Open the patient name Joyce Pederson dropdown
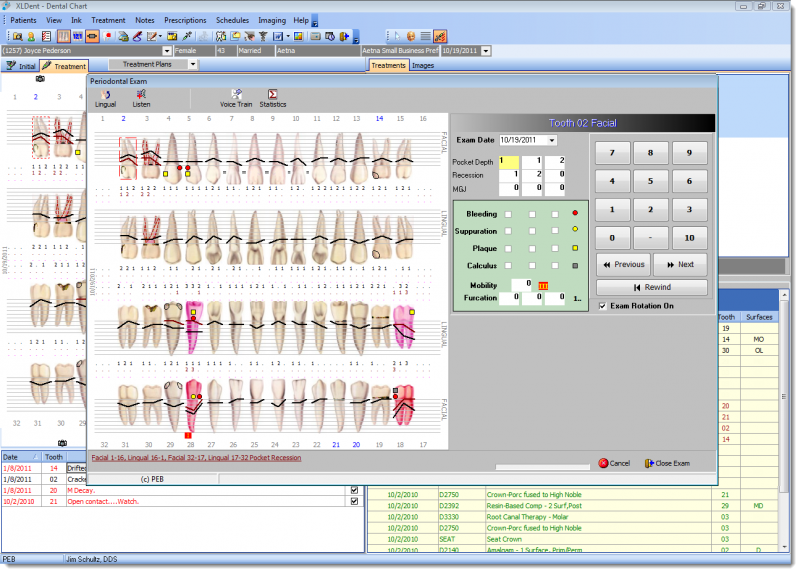The height and width of the screenshot is (573, 800). tap(168, 49)
